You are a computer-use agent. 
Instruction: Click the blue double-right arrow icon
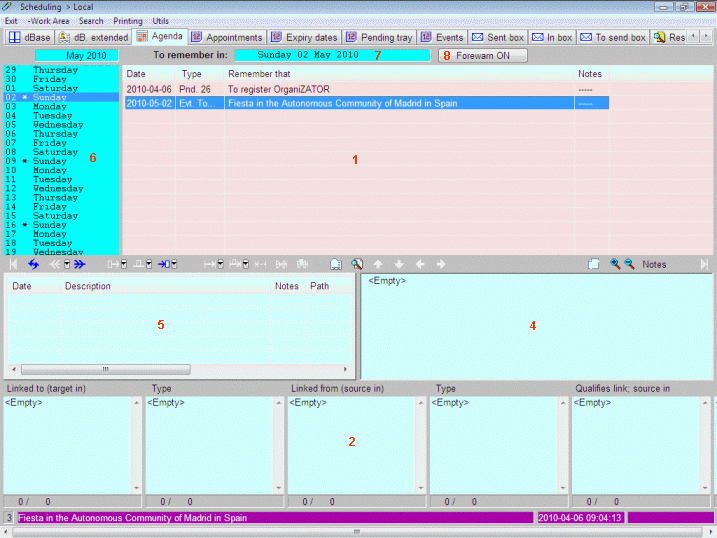(80, 264)
